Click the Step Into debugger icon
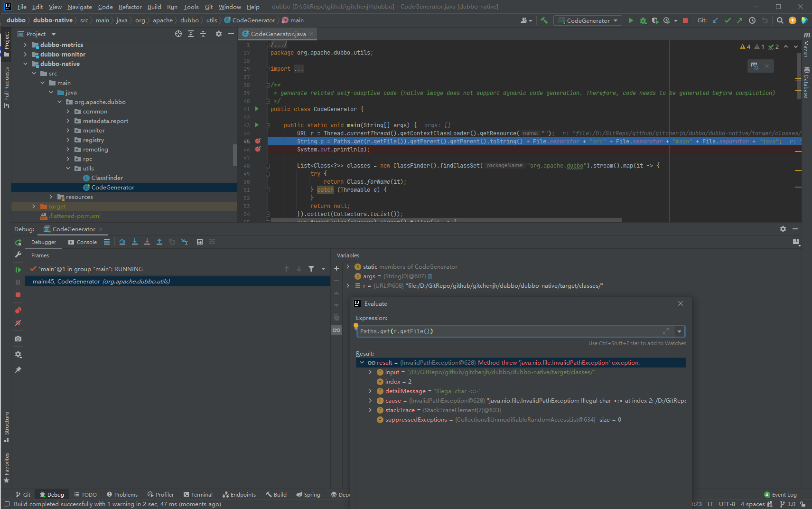The width and height of the screenshot is (812, 509). [135, 242]
